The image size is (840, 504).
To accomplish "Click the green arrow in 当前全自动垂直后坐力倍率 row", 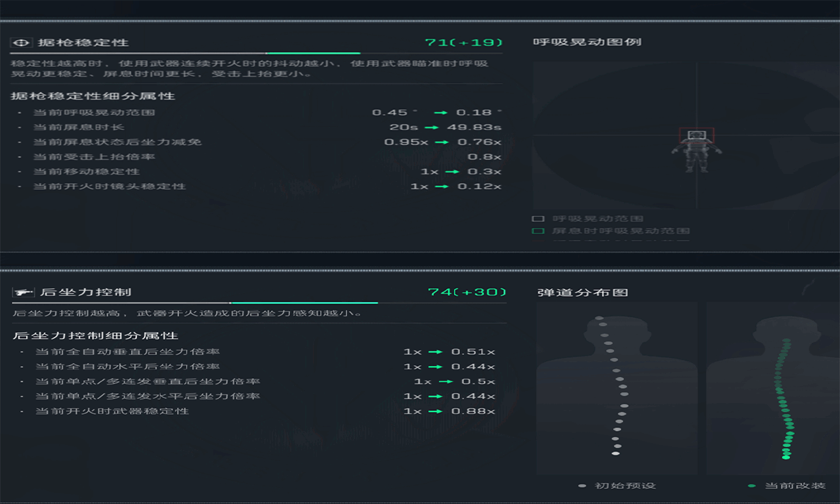I will [x=435, y=352].
